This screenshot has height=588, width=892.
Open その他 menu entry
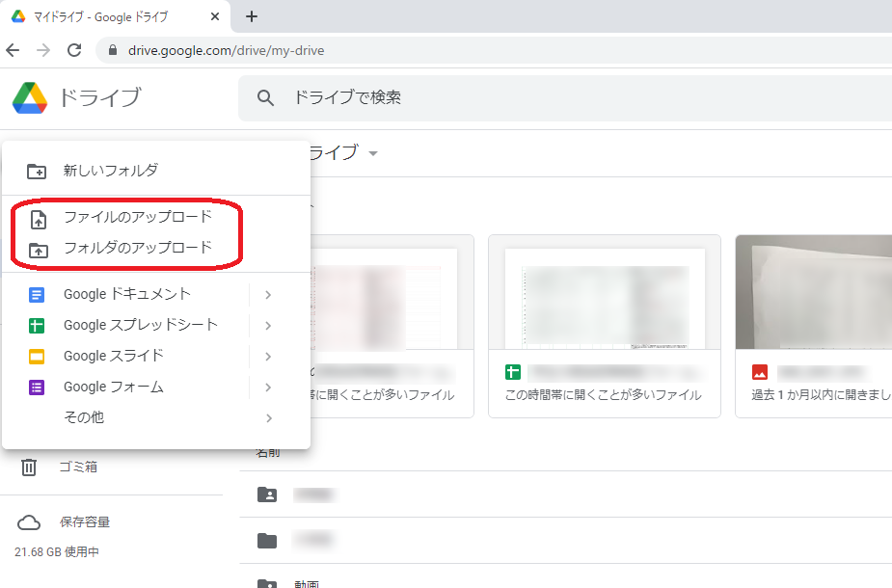tap(156, 417)
